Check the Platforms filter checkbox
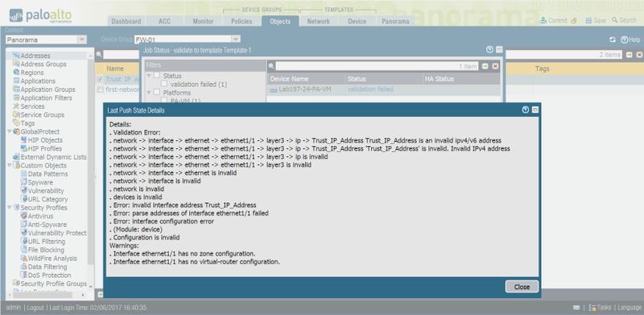Viewport: 644px width, 315px height. click(157, 92)
